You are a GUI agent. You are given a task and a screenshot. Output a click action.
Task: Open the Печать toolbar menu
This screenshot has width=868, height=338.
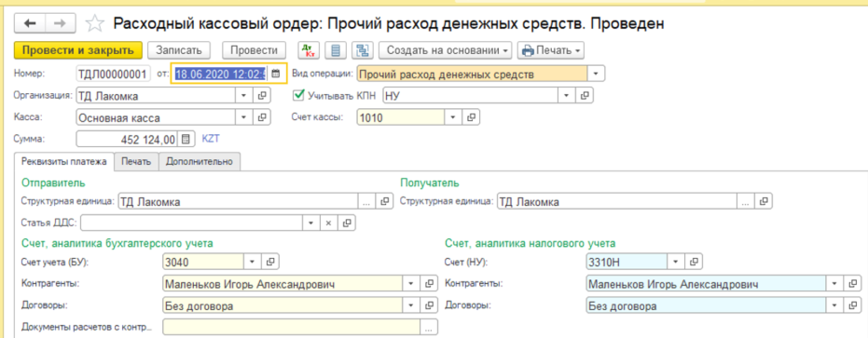551,50
